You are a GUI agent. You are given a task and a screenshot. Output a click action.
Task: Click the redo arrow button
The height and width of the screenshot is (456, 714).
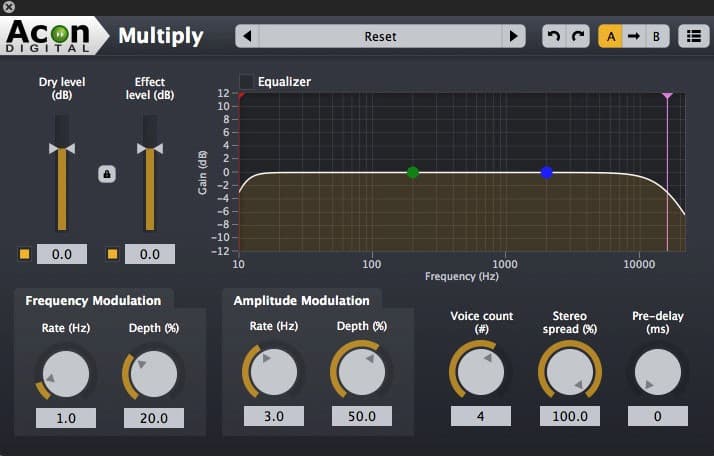[x=577, y=36]
